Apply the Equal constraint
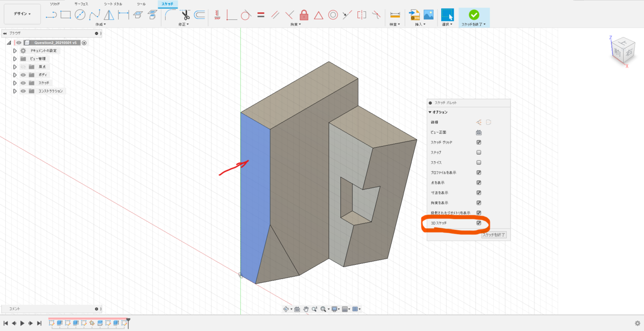 coord(261,15)
